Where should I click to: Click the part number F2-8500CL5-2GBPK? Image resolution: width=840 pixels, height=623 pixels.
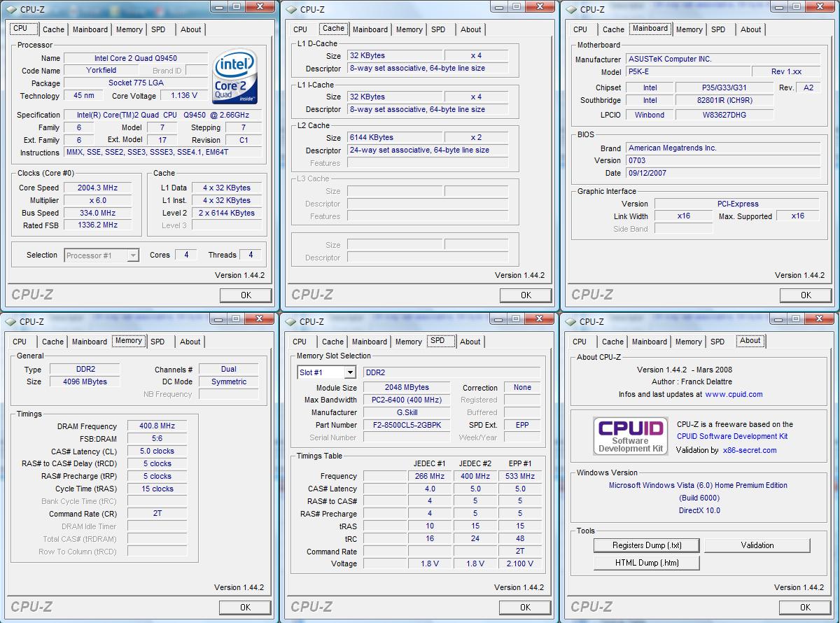click(407, 425)
